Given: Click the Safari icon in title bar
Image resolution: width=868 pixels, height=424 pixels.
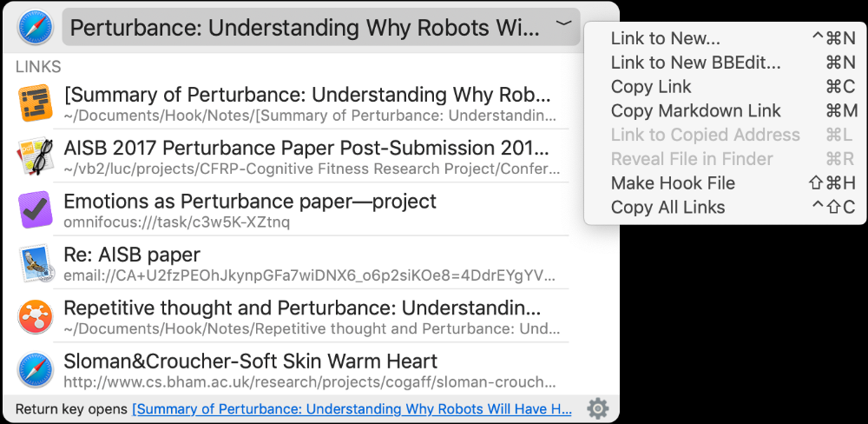Looking at the screenshot, I should pyautogui.click(x=33, y=27).
